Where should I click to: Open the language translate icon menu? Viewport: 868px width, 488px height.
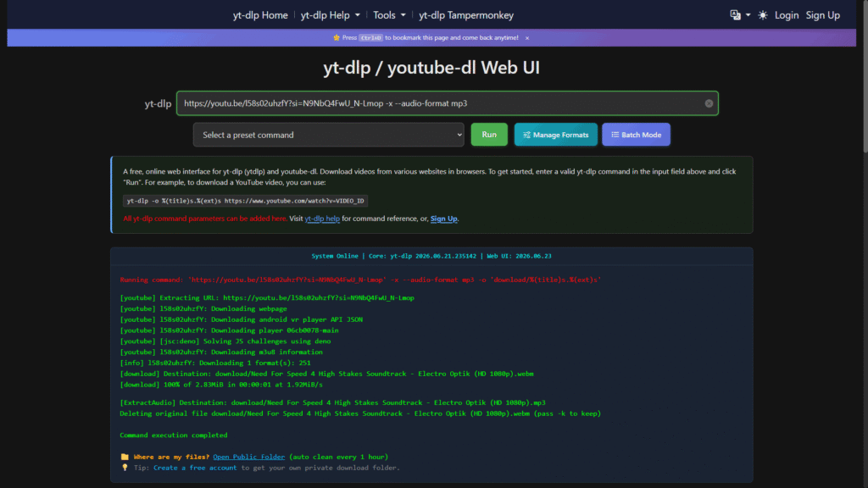coord(739,15)
